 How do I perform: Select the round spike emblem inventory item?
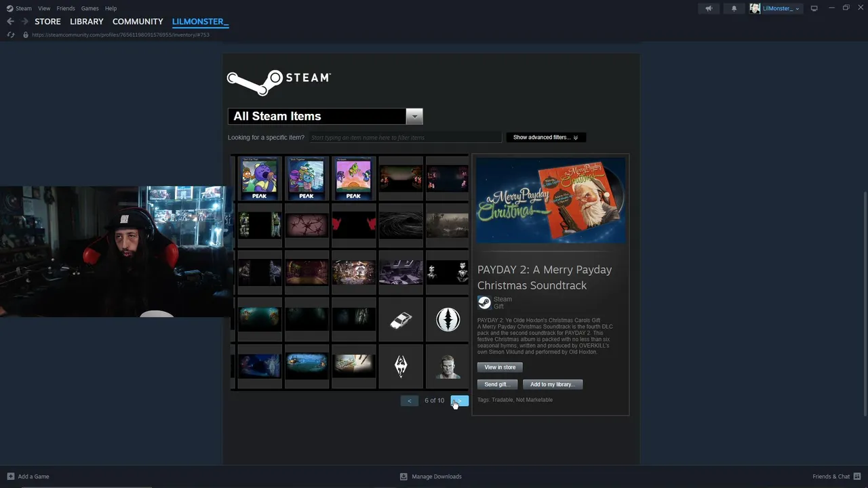coord(448,319)
